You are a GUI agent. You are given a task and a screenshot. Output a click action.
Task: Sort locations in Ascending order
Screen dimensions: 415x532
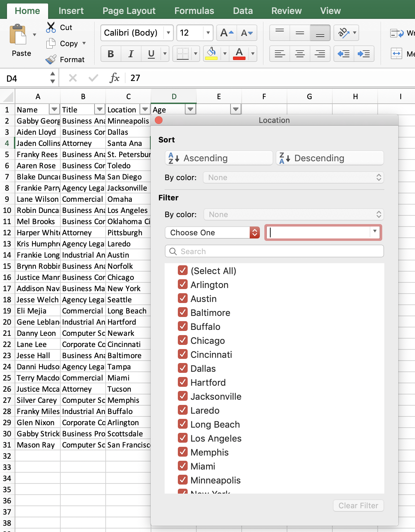[218, 158]
